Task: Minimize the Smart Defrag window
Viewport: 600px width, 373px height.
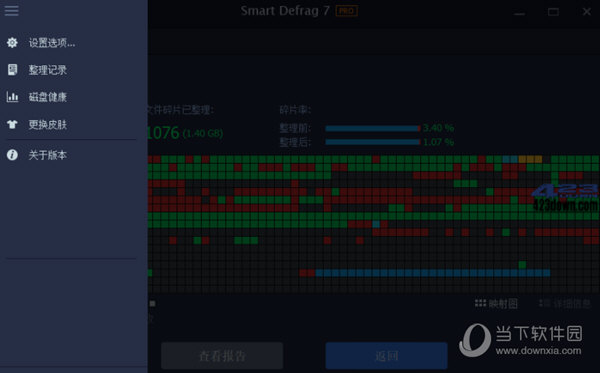Action: [519, 13]
